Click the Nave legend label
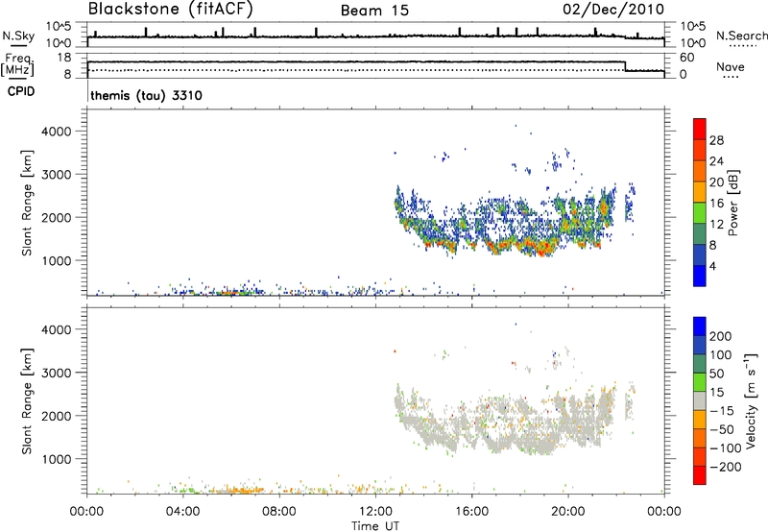Viewport: 768px width, 532px height. (x=731, y=67)
